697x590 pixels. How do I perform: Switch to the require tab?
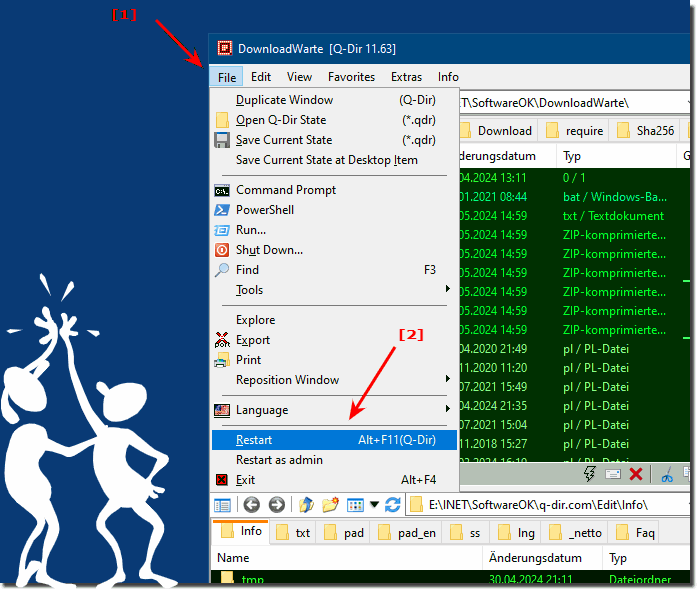(574, 131)
